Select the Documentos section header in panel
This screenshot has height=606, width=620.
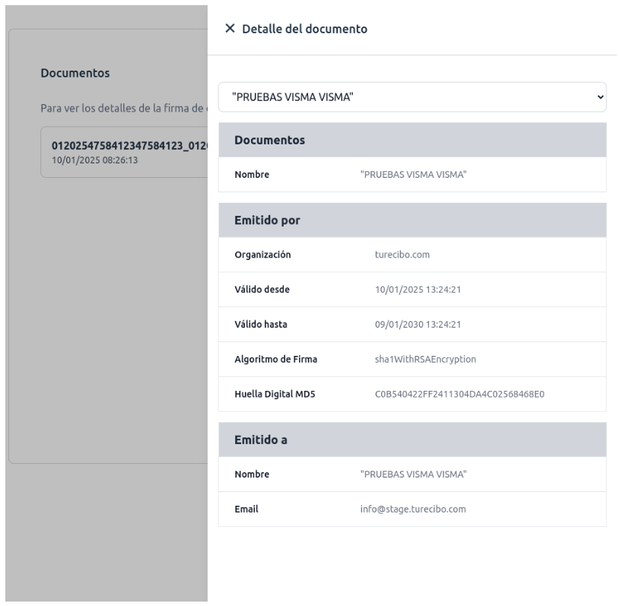[270, 140]
